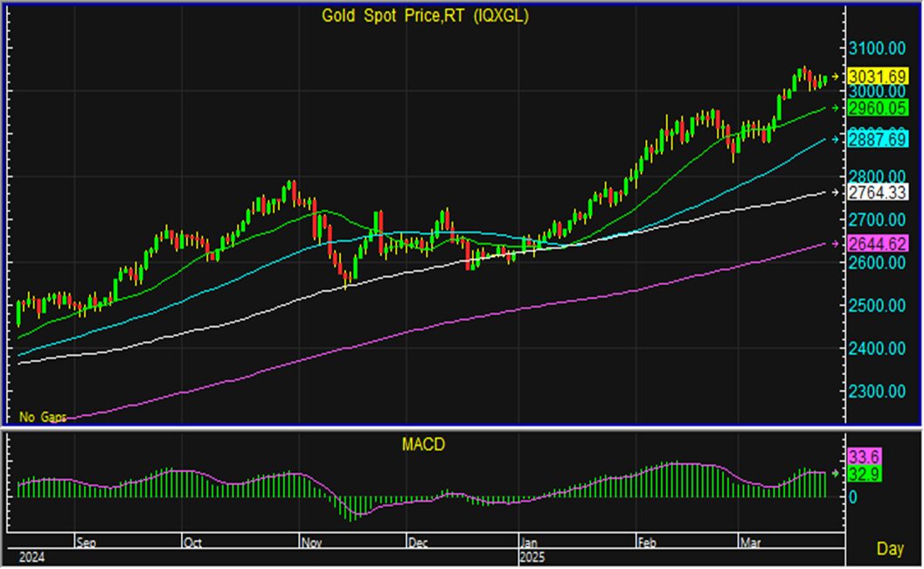Click the Nov marker on the time axis
The height and width of the screenshot is (569, 924).
[311, 543]
